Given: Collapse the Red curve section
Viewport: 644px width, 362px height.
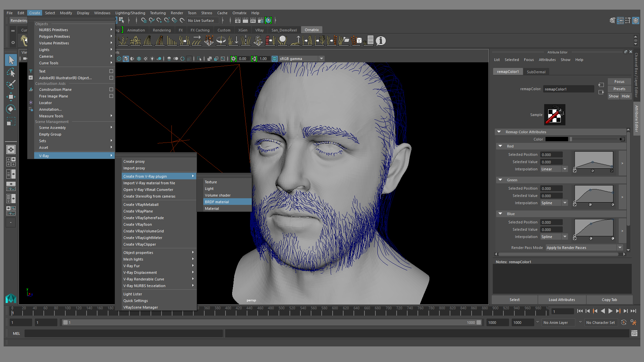Looking at the screenshot, I should (500, 146).
